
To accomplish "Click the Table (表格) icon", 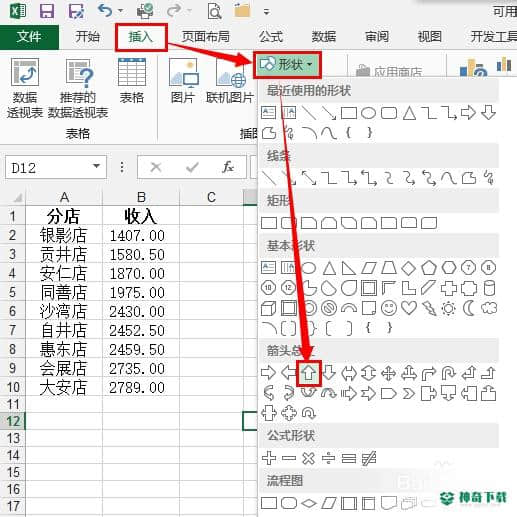I will (132, 81).
